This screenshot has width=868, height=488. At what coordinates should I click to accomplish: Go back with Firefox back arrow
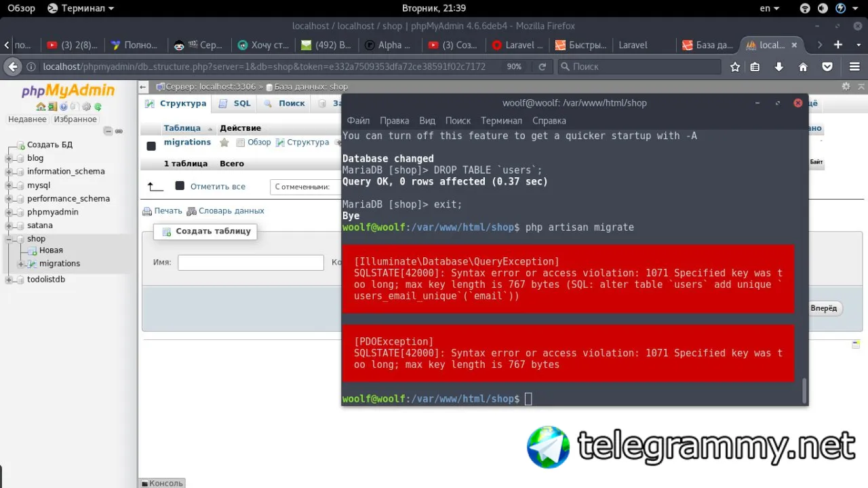[13, 67]
